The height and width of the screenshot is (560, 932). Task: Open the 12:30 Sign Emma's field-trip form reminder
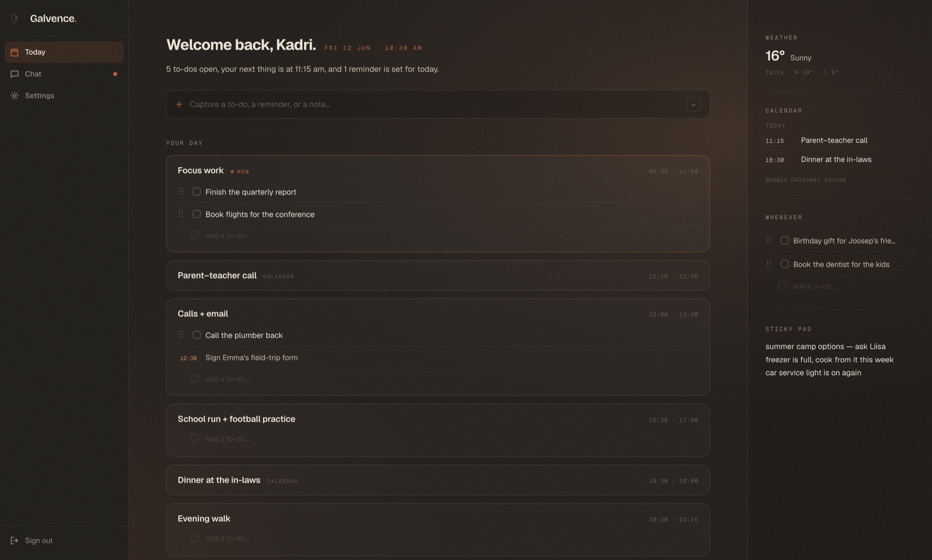[438, 358]
